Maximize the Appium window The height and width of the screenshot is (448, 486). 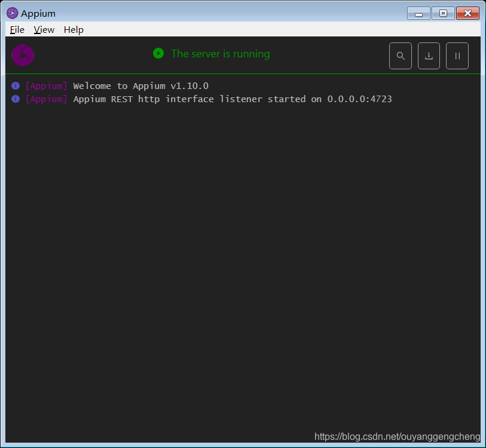(443, 13)
